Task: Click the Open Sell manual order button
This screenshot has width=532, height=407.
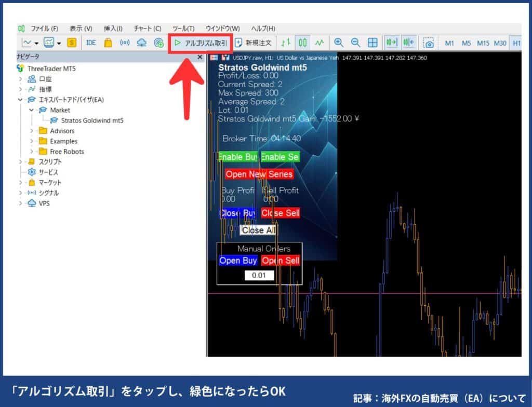Action: point(281,261)
